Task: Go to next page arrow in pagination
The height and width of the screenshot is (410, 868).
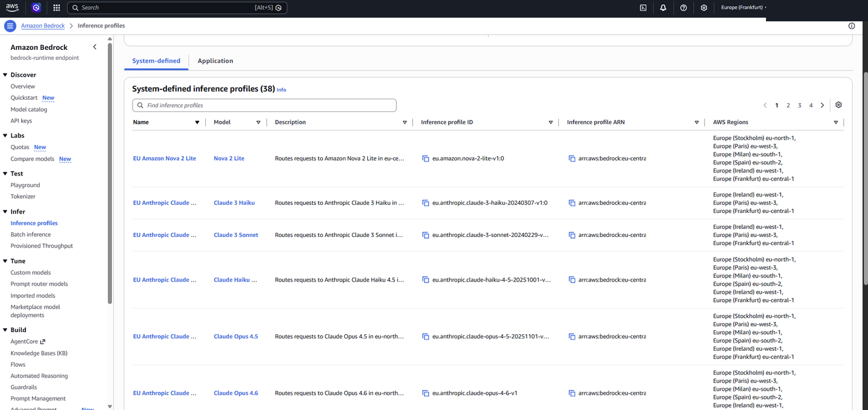Action: pos(822,106)
